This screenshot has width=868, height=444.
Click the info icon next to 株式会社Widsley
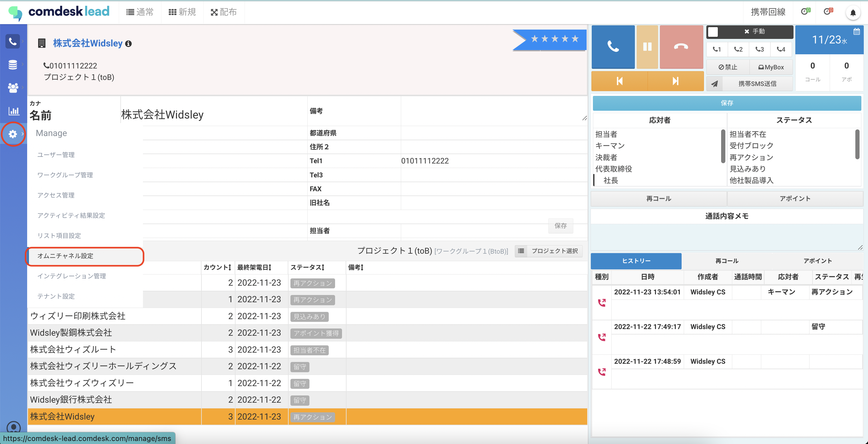128,44
